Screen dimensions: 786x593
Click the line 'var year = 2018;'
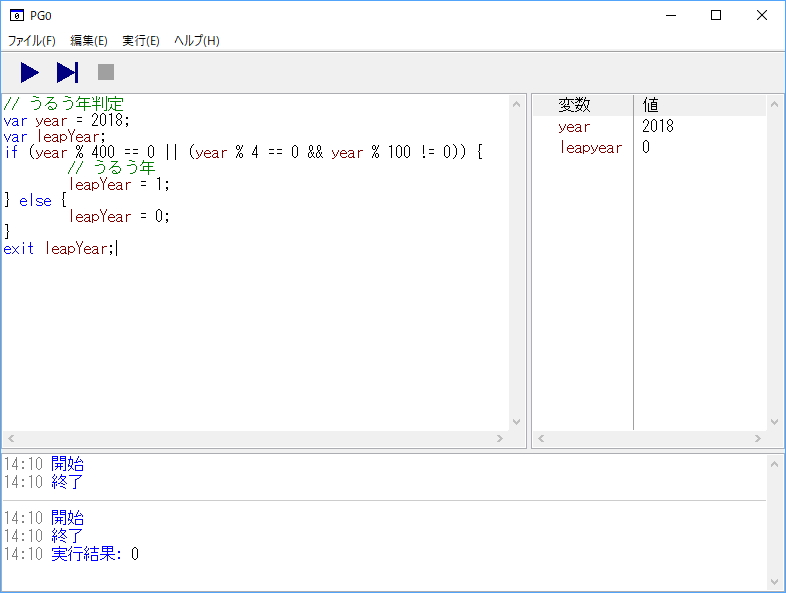pos(67,120)
